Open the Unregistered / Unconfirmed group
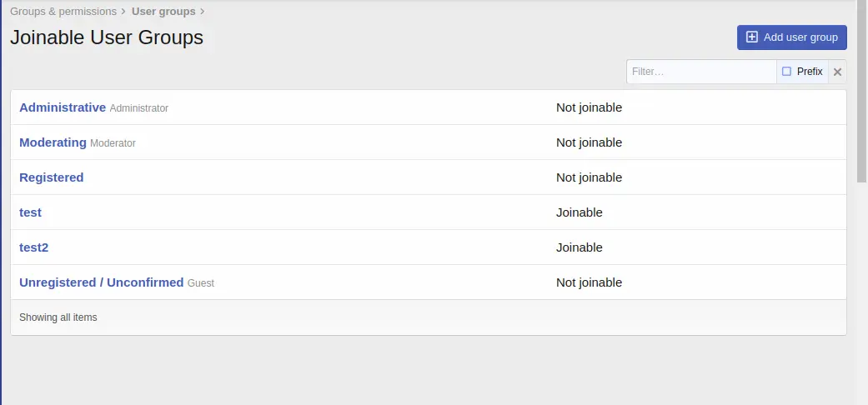The width and height of the screenshot is (868, 405). 101,282
